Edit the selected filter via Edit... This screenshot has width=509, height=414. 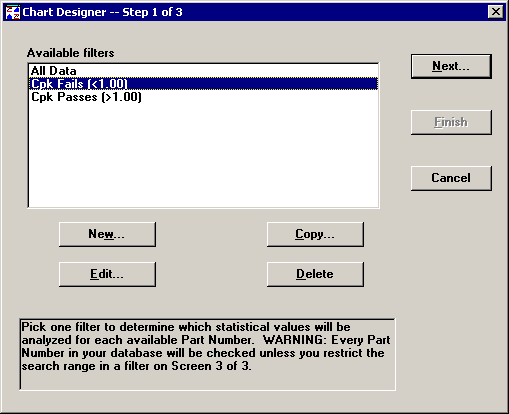point(107,274)
